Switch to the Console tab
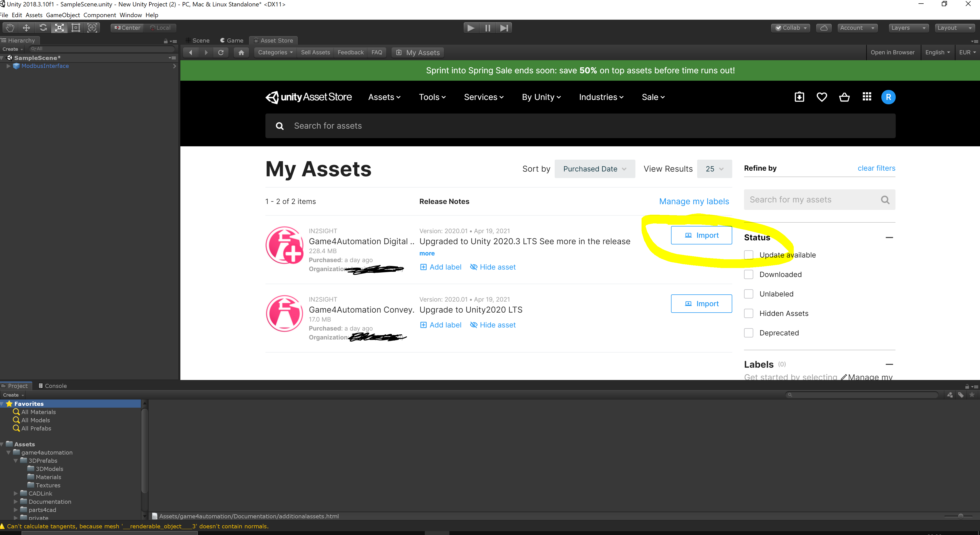Image resolution: width=980 pixels, height=535 pixels. [53, 386]
